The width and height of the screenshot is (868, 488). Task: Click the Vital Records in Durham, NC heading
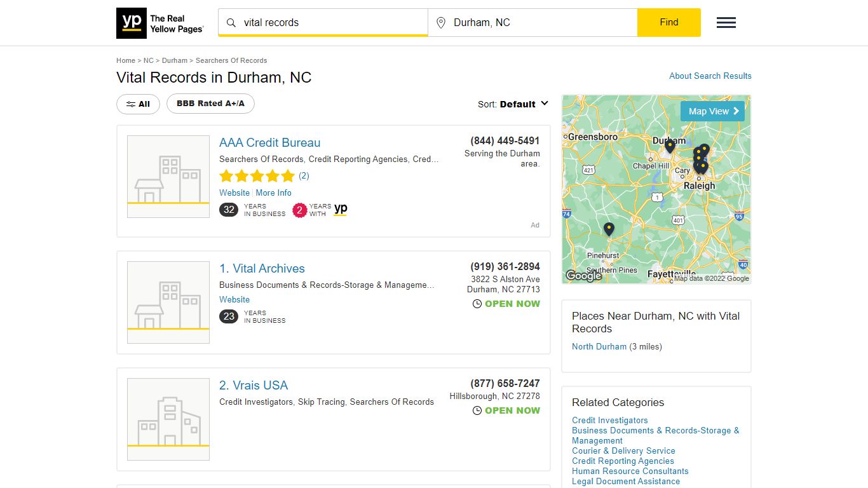coord(214,78)
